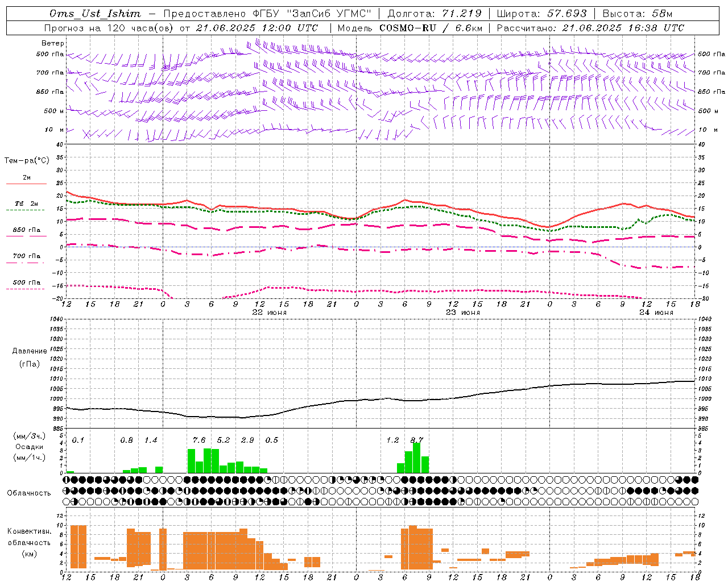
Task: Click the 1.2 precipitation total
Action: [x=392, y=440]
